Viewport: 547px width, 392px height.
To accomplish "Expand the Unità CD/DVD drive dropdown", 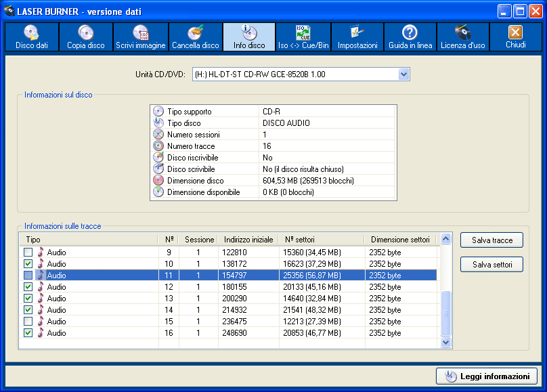I will click(403, 74).
